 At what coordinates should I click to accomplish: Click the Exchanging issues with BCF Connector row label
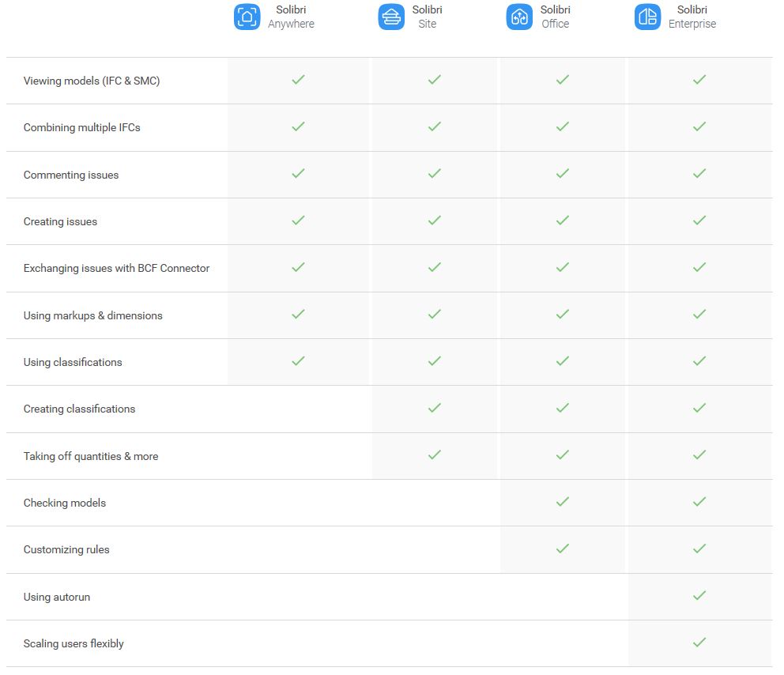(x=116, y=269)
